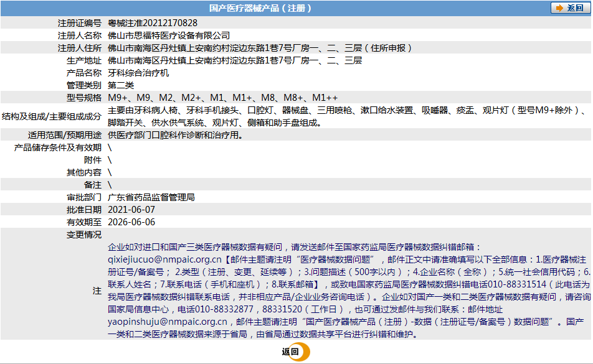Click intended use 供医疗部门口腔科作诊断和治疗用

pyautogui.click(x=175, y=135)
